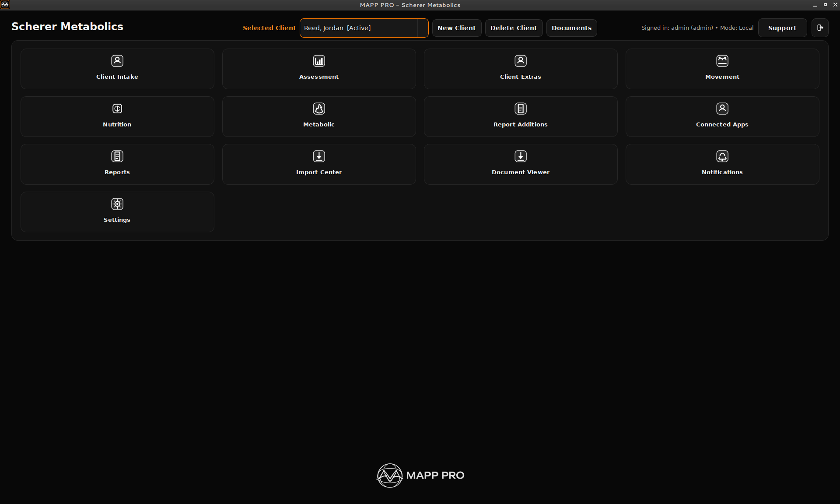Click the Document Viewer label
The image size is (840, 504).
tap(521, 172)
